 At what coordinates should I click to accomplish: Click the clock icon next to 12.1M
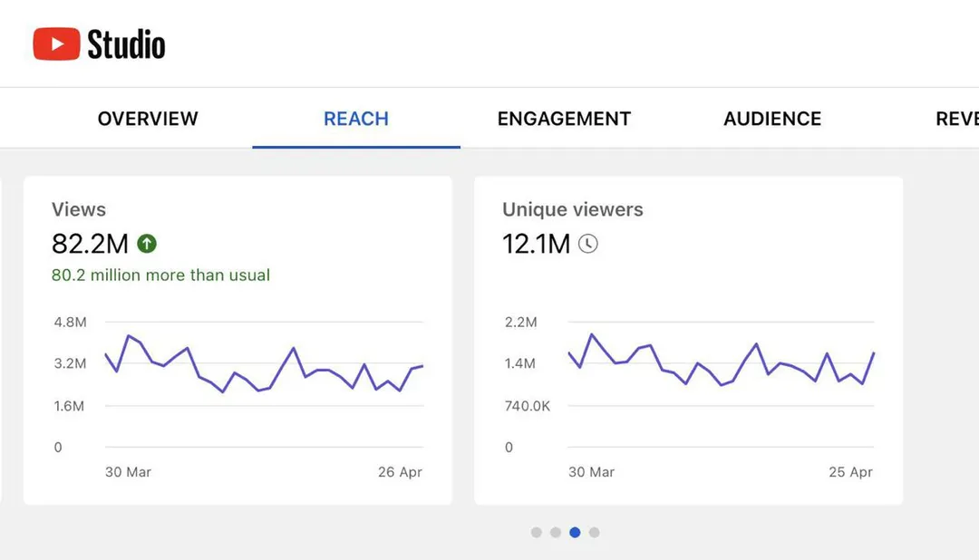(x=587, y=244)
